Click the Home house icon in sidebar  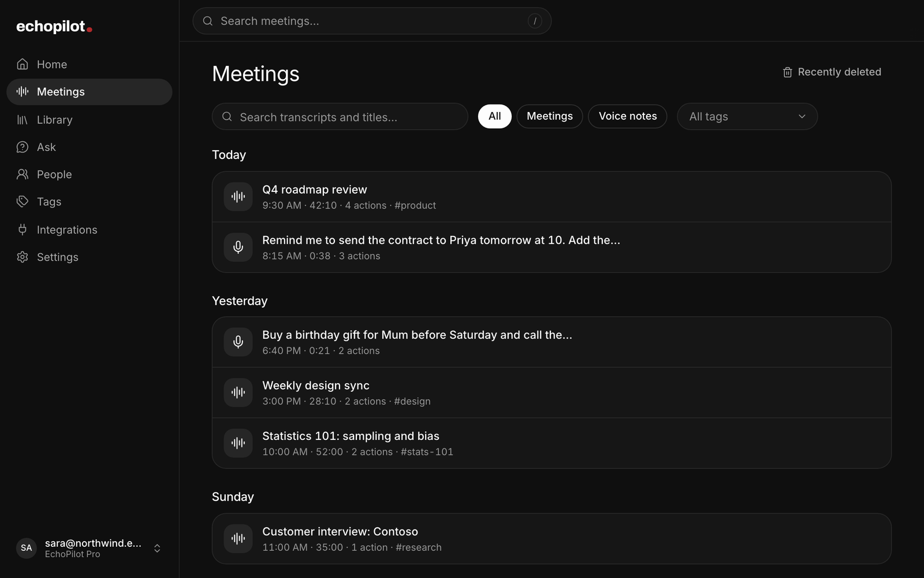point(23,64)
